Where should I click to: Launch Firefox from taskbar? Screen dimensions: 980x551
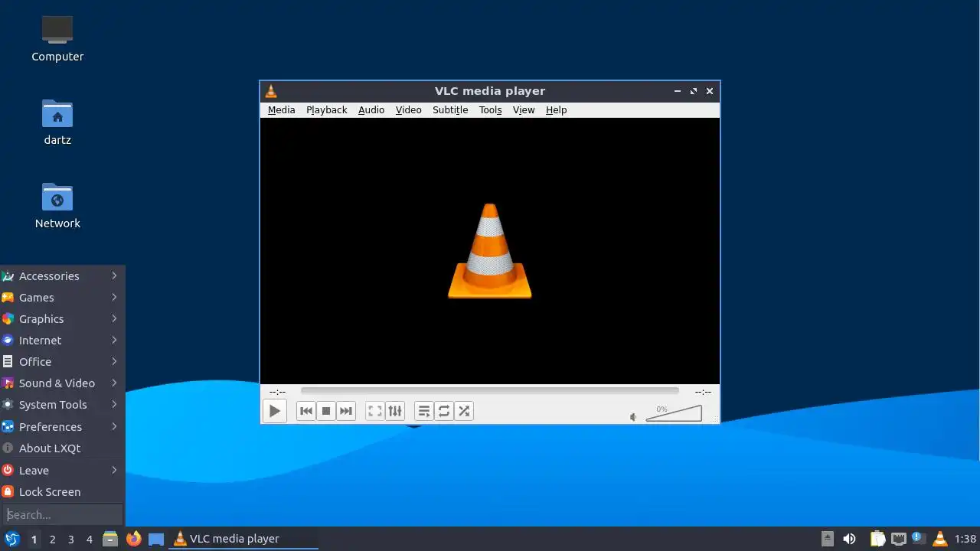tap(133, 539)
